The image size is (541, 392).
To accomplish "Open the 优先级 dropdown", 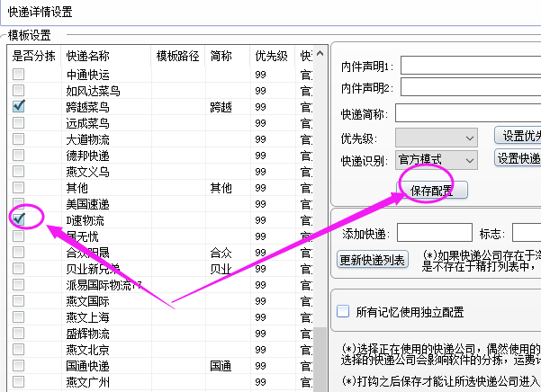I will pos(436,138).
